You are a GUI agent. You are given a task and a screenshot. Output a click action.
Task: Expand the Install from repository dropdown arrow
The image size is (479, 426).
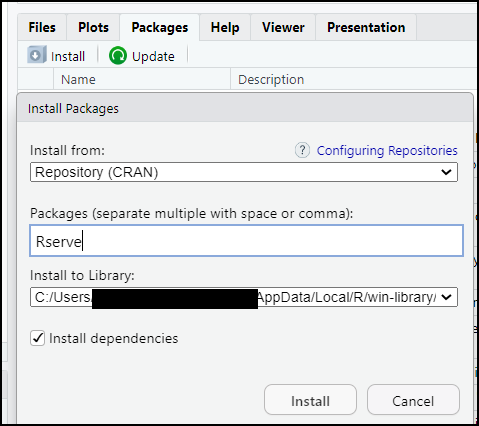[x=446, y=172]
